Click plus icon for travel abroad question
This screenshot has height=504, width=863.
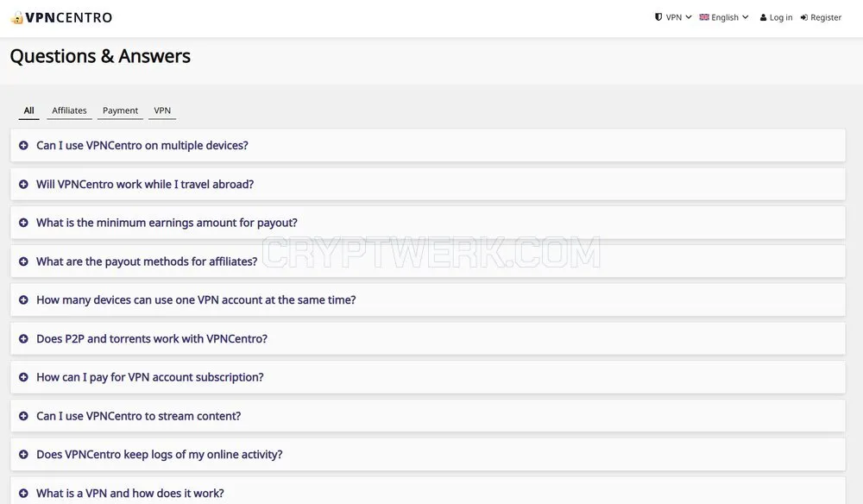pyautogui.click(x=23, y=185)
